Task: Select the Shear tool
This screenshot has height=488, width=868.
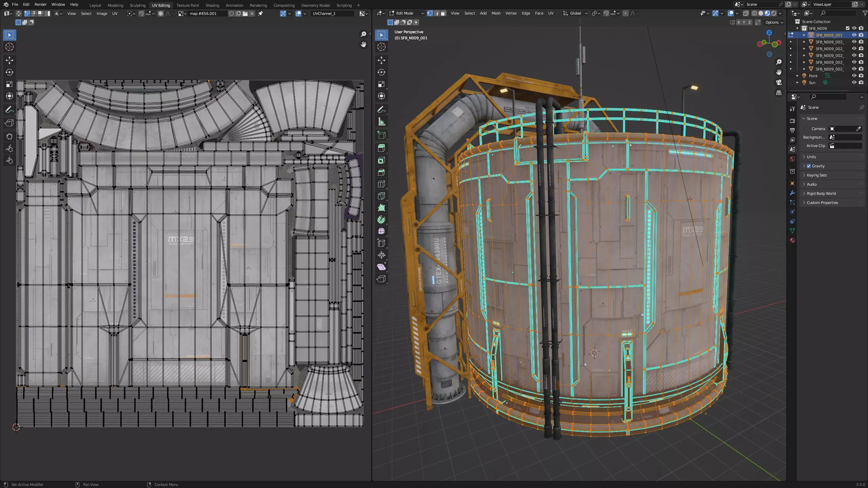Action: 381,267
